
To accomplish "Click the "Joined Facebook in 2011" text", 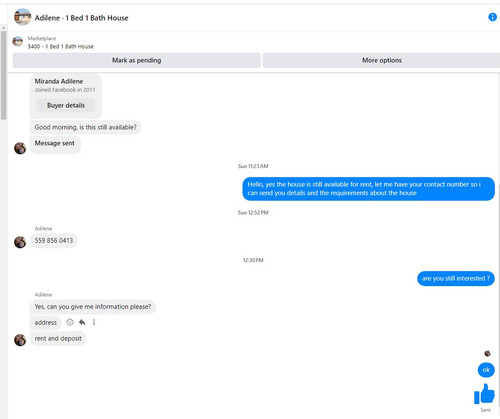I will [x=65, y=90].
